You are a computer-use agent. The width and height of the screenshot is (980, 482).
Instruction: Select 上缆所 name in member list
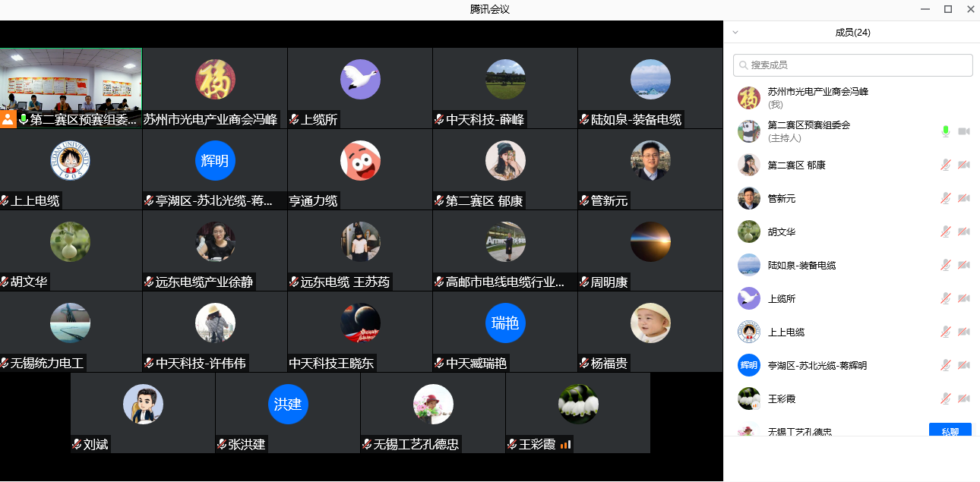tap(782, 298)
